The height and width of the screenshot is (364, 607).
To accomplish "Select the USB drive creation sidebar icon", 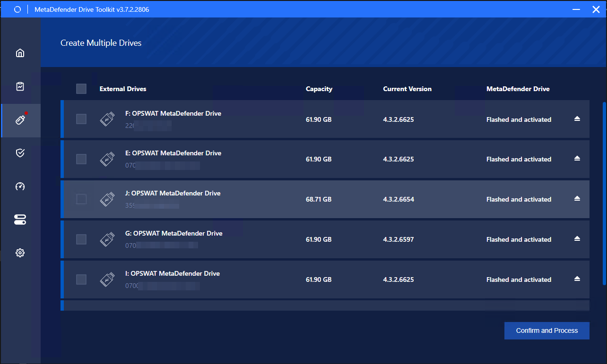I will 20,120.
